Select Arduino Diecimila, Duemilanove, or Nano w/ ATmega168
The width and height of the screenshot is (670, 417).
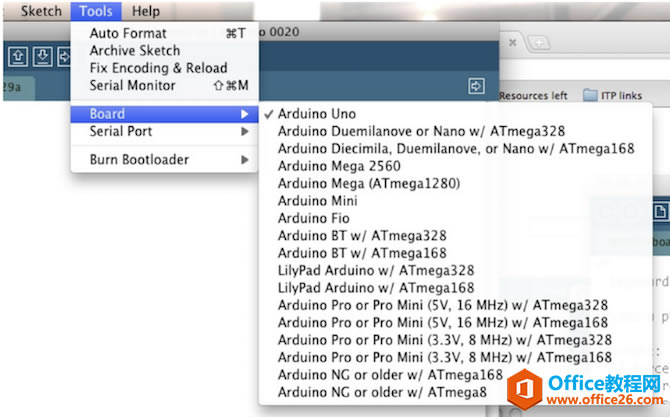click(455, 149)
